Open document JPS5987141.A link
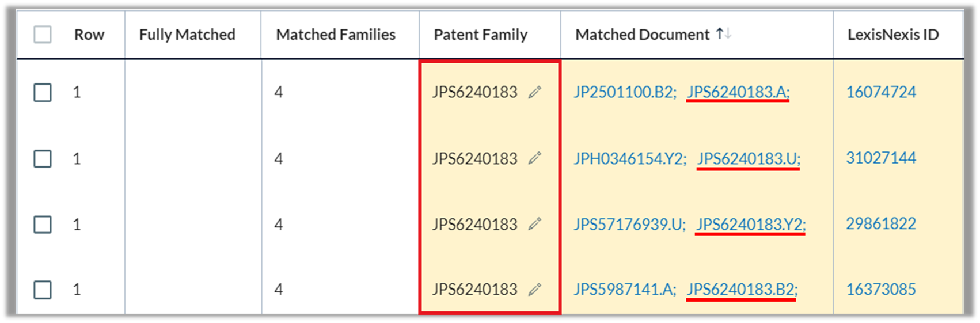Screen dimensions: 980x323 pyautogui.click(x=625, y=290)
